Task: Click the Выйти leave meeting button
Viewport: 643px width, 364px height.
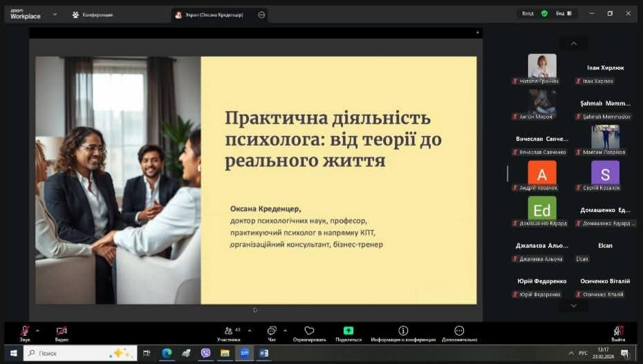Action: click(x=618, y=332)
